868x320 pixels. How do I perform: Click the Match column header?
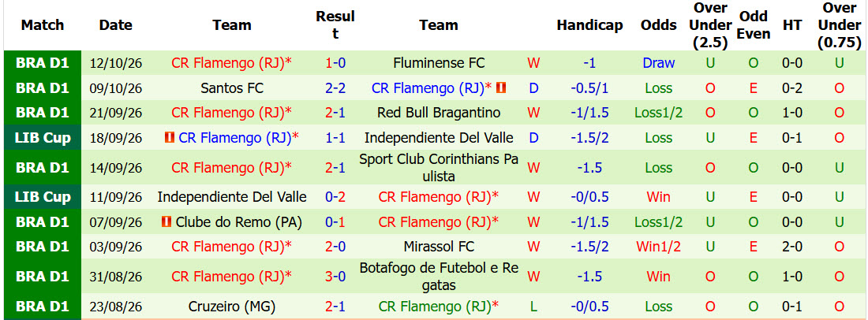point(43,25)
